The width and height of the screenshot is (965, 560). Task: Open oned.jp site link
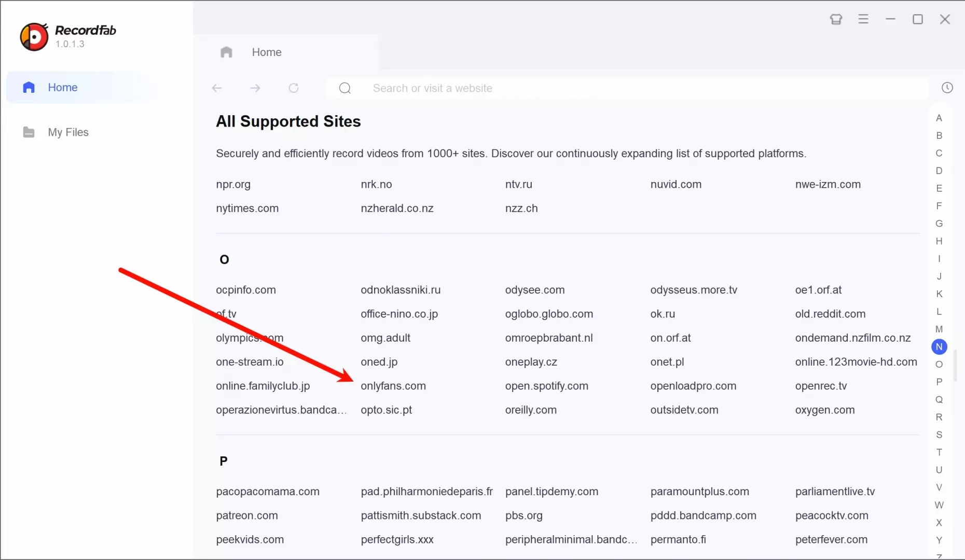pos(379,362)
